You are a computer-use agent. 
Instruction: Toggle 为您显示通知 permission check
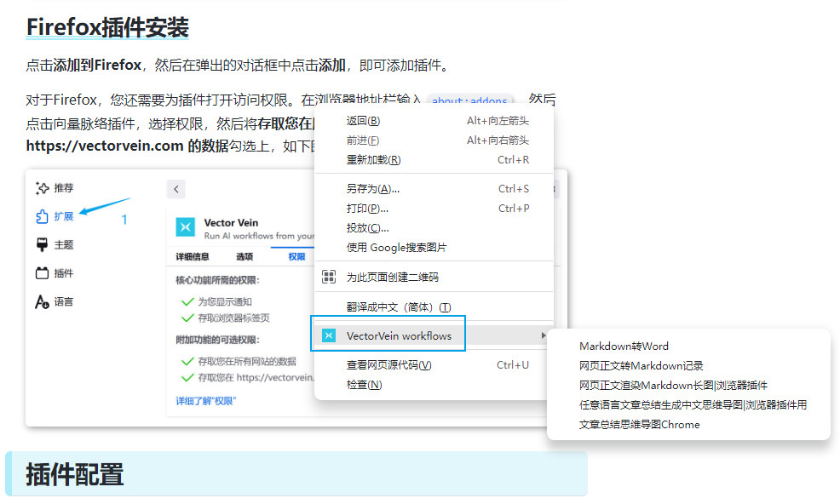click(x=187, y=302)
